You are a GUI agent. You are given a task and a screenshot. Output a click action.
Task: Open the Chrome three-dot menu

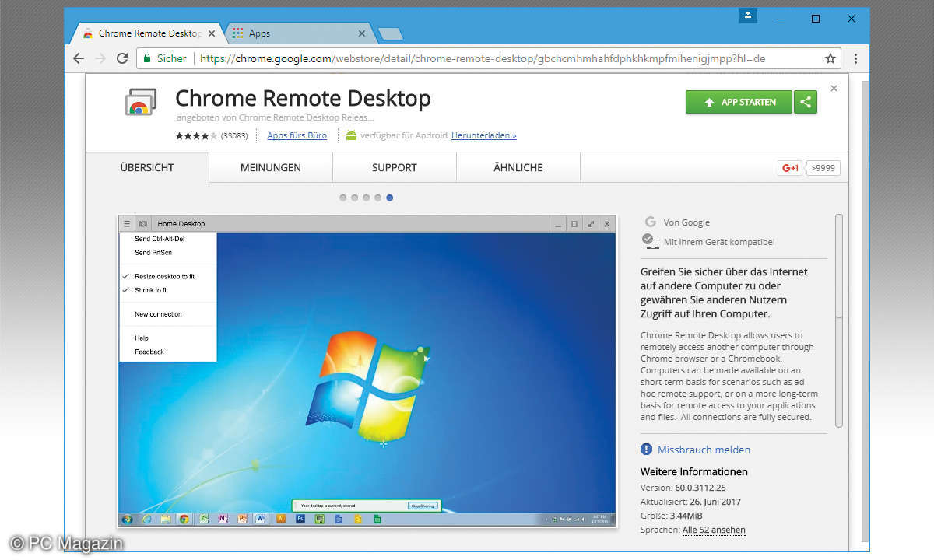[855, 58]
